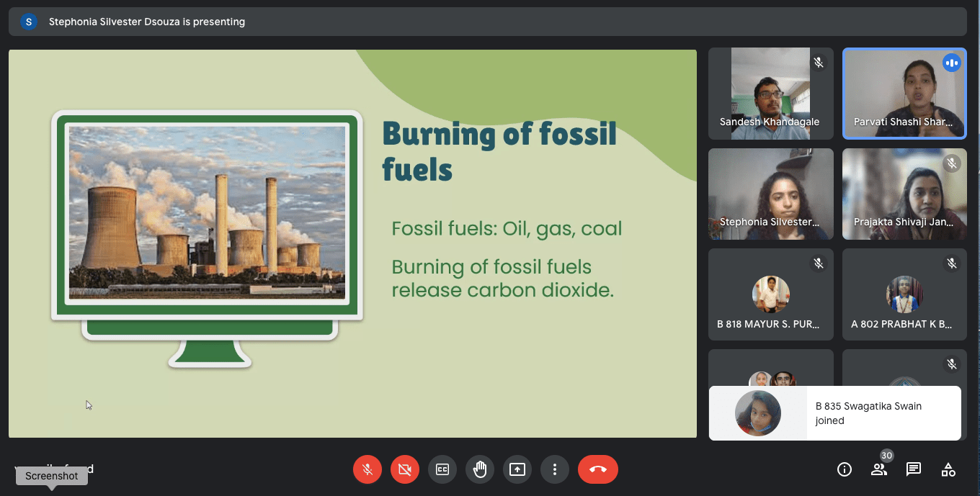Image resolution: width=980 pixels, height=496 pixels.
Task: Click Parvati's active speaker indicator
Action: pos(952,63)
